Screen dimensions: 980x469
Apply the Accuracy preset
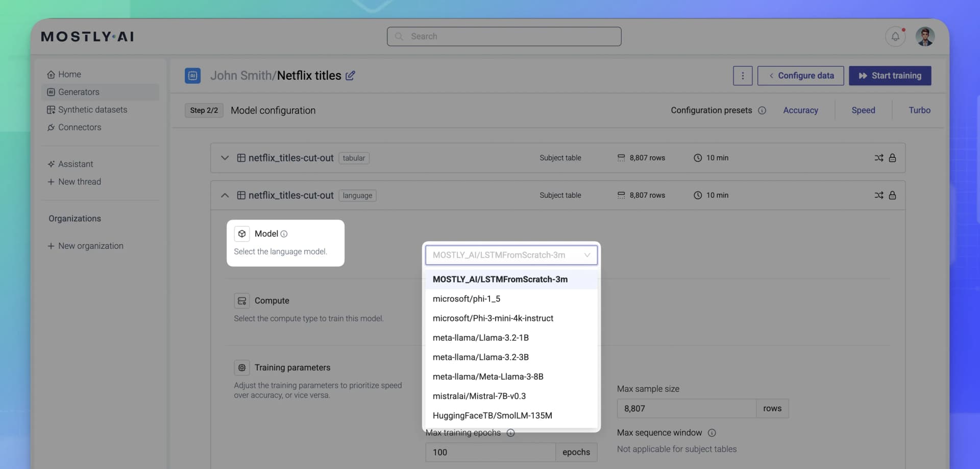tap(800, 110)
